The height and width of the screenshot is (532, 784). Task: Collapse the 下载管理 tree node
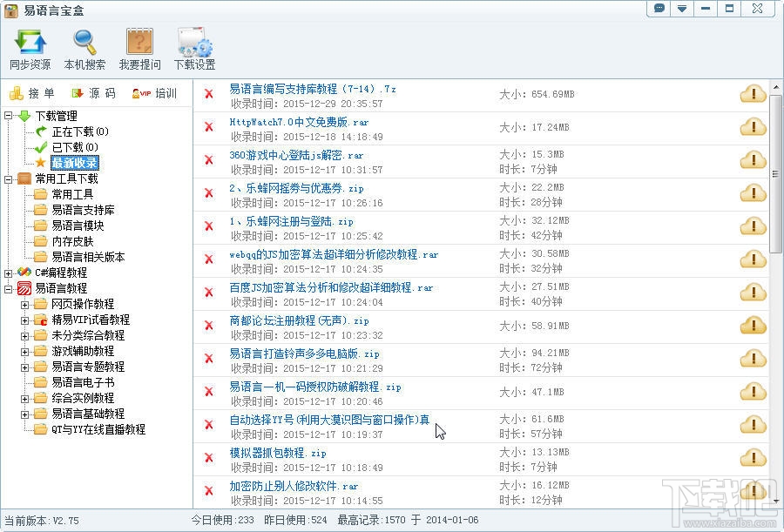[8, 116]
